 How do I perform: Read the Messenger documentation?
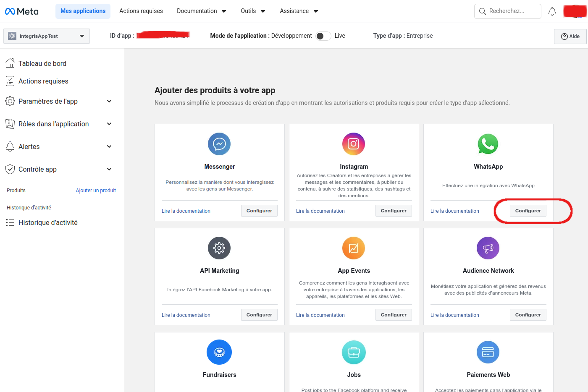point(186,211)
